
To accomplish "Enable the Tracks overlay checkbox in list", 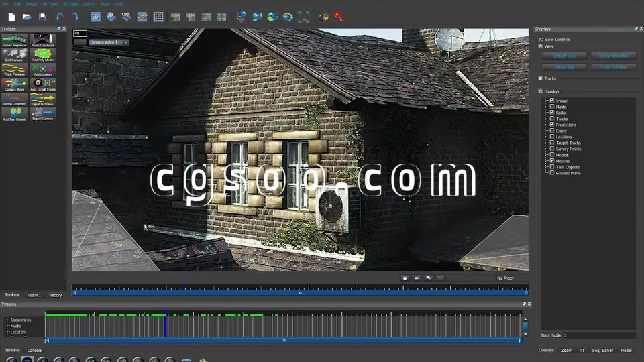I will (x=552, y=119).
